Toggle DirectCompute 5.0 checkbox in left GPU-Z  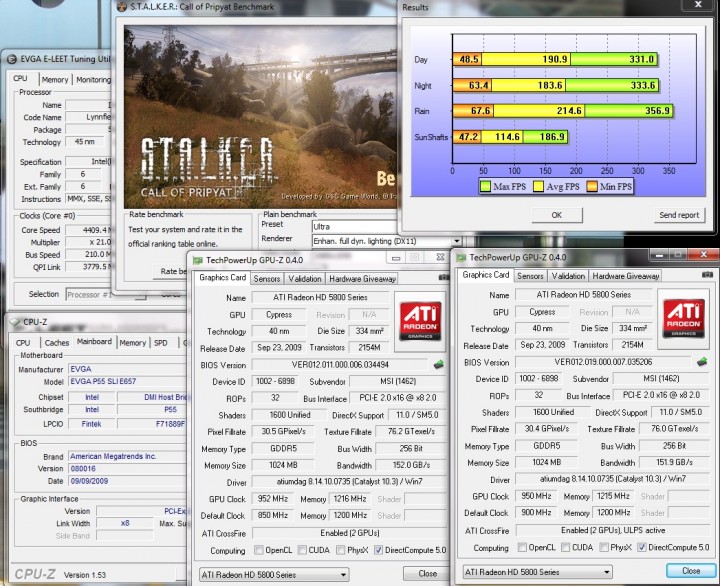click(x=378, y=550)
